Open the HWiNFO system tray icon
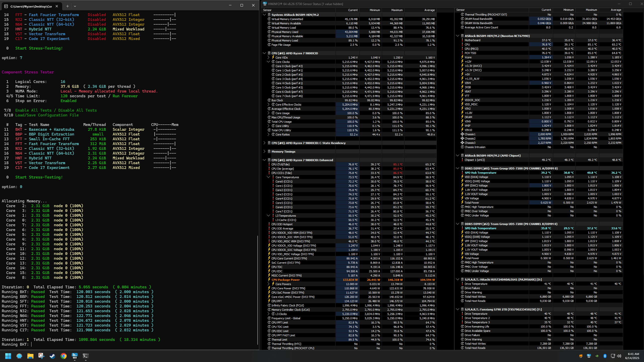 (589, 356)
